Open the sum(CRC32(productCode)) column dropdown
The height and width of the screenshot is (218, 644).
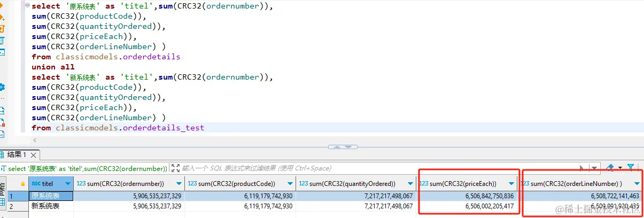point(290,184)
